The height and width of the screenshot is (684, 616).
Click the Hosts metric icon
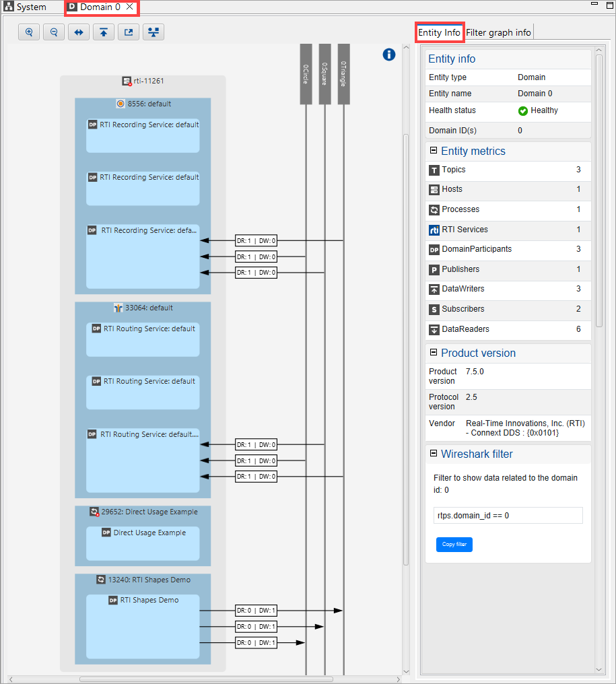tap(434, 190)
